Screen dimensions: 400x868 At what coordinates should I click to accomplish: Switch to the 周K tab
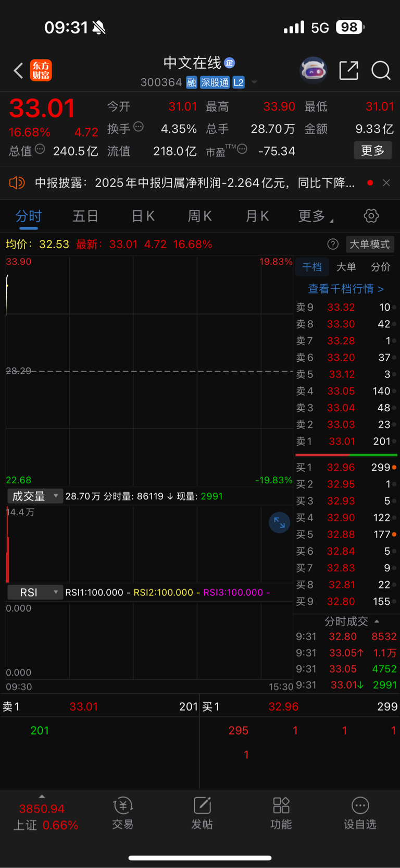pos(199,216)
